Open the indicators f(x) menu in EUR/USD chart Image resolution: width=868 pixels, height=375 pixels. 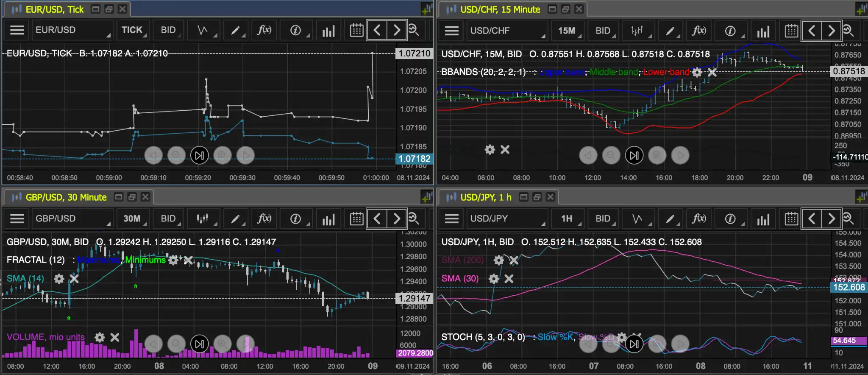click(264, 30)
